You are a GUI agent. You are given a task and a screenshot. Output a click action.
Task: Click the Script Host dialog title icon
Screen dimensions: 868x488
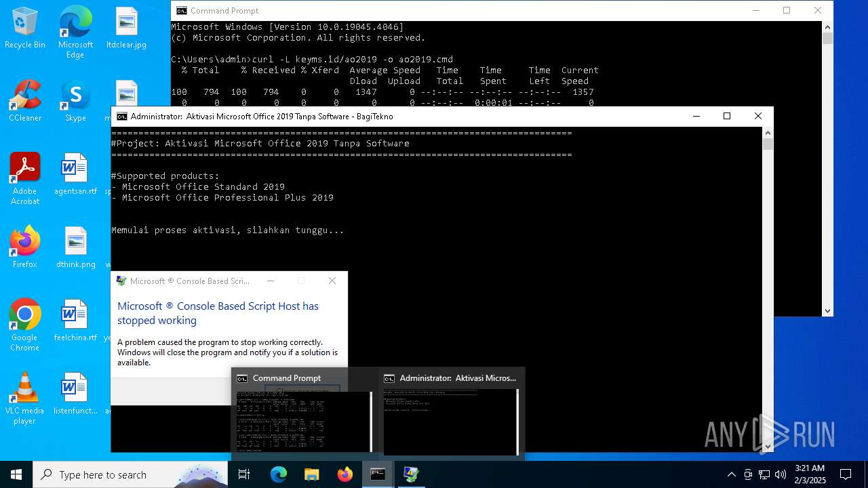point(121,281)
